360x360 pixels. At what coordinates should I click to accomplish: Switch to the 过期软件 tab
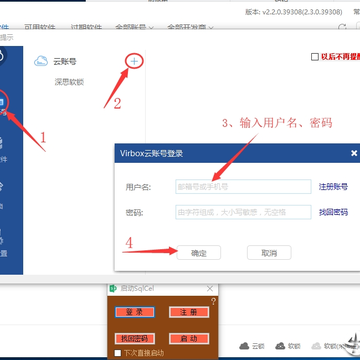click(87, 27)
